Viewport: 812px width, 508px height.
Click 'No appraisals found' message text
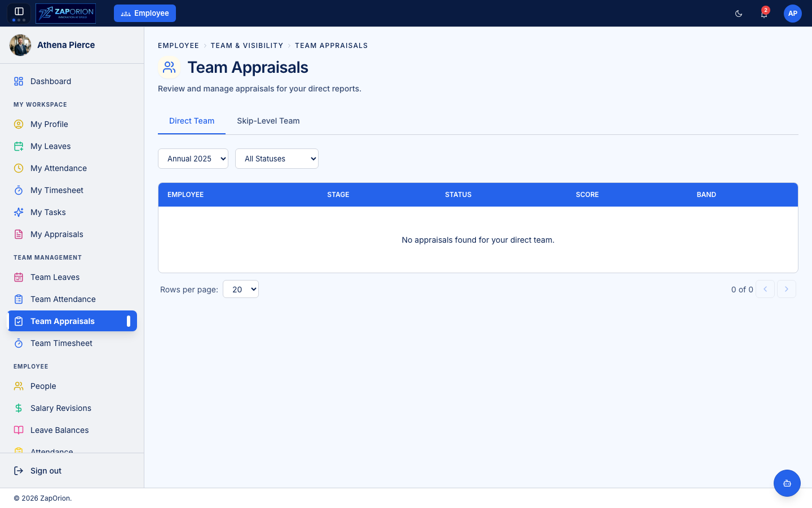478,240
